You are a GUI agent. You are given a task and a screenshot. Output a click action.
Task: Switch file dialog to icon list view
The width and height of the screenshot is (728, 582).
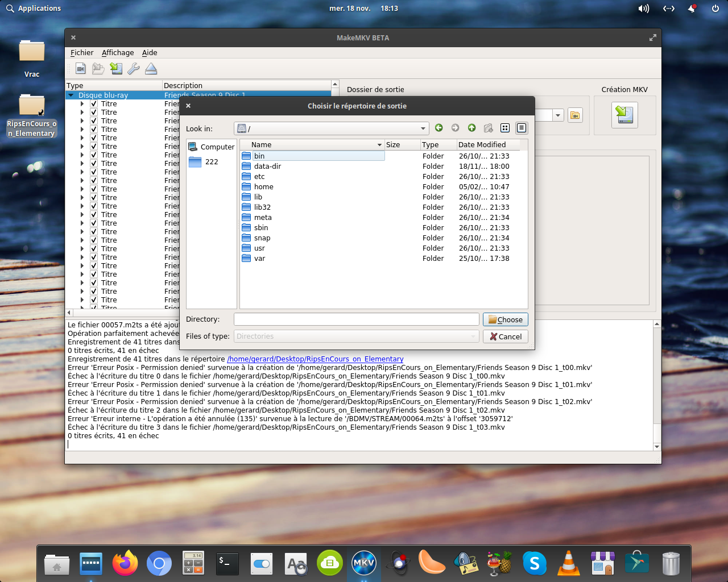504,128
